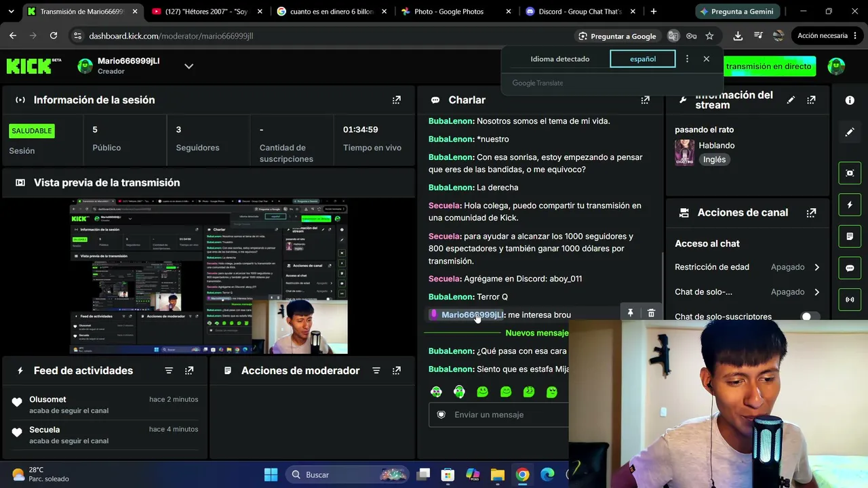Pop out the Acciones de canal panel
Viewport: 868px width, 488px height.
[x=811, y=212]
